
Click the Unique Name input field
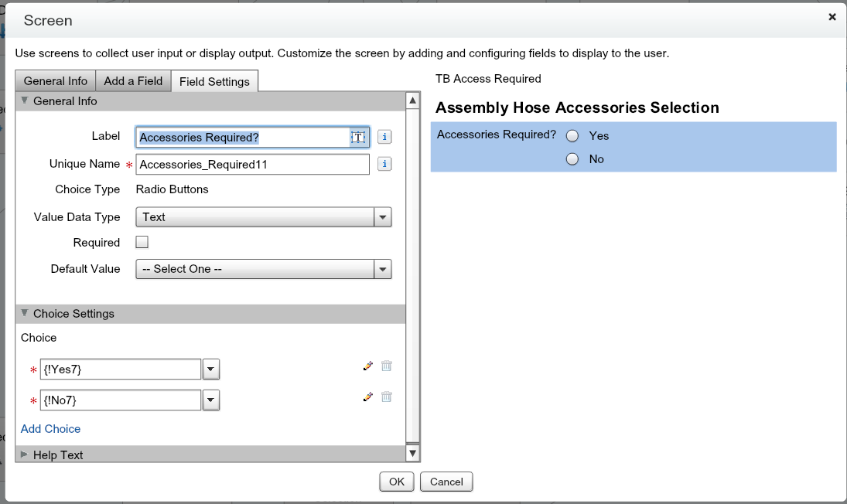(x=252, y=164)
